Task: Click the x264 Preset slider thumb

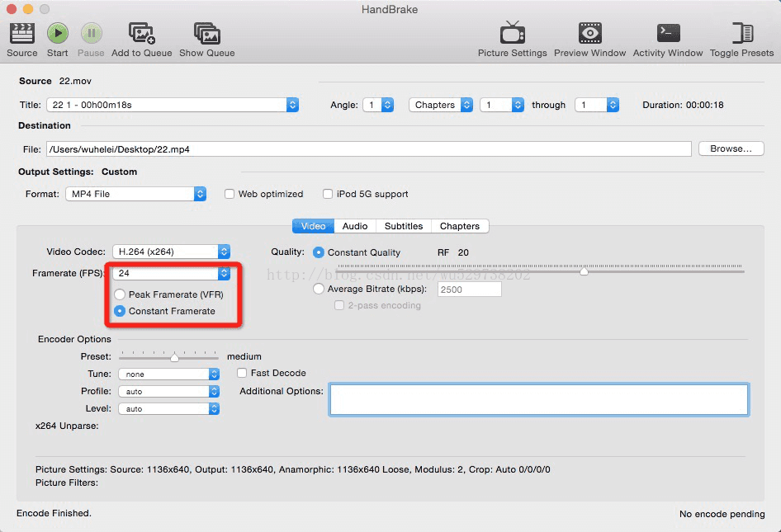Action: 174,357
